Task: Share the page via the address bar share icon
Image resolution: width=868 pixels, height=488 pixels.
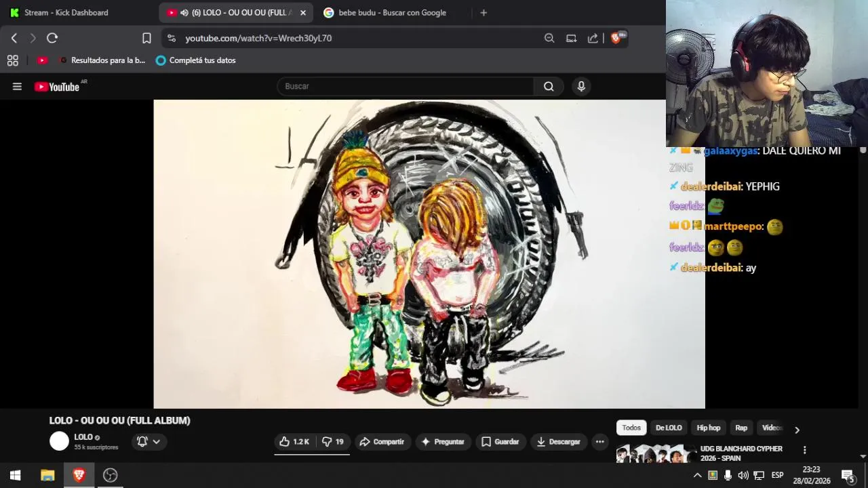Action: [x=593, y=38]
